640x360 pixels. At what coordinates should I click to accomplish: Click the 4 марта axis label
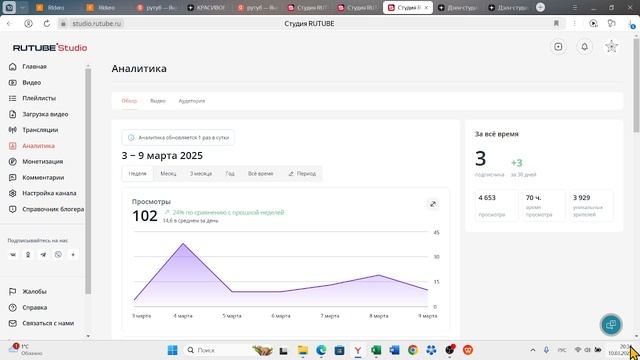pos(183,316)
